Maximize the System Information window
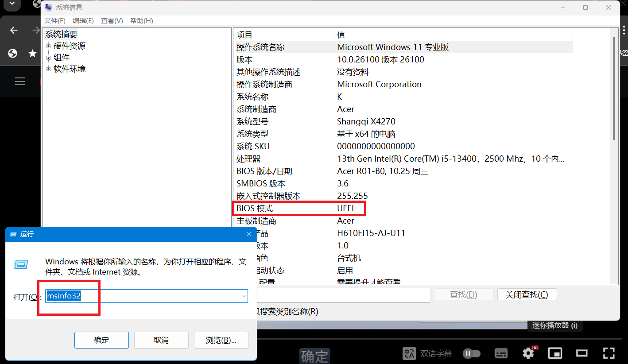Image resolution: width=628 pixels, height=364 pixels. click(x=585, y=8)
